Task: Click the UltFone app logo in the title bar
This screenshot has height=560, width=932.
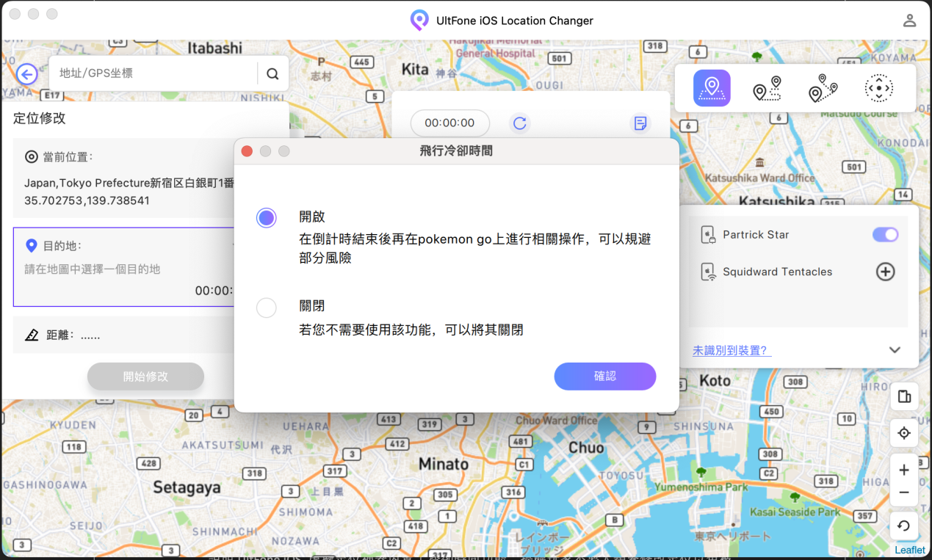Action: (x=419, y=21)
